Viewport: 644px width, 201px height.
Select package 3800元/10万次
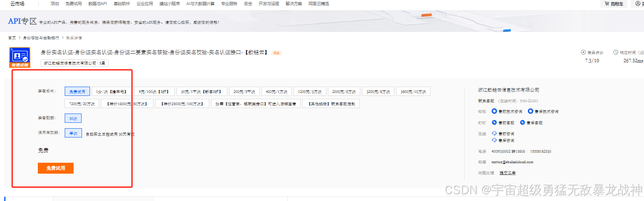pos(413,91)
